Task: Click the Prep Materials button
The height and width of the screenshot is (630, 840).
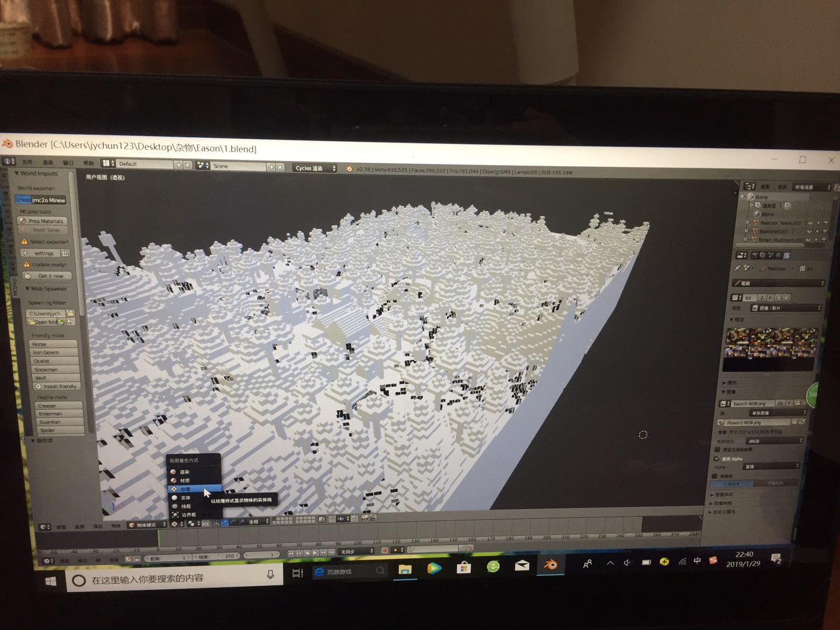Action: pyautogui.click(x=42, y=221)
